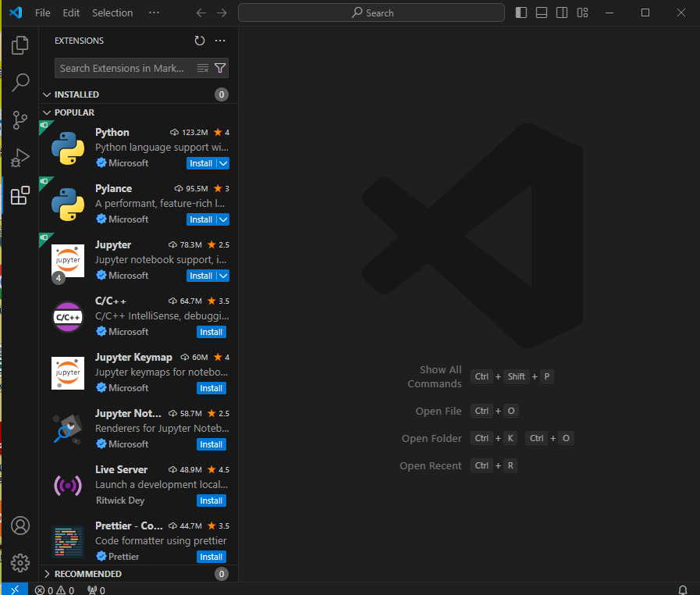Viewport: 700px width, 595px height.
Task: Open the C/C++ extension logo
Action: pyautogui.click(x=68, y=317)
